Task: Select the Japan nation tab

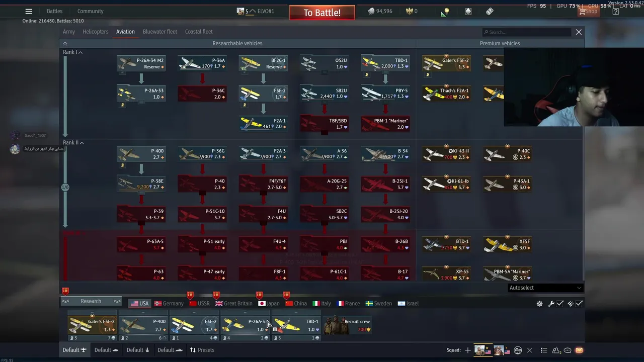Action: point(269,303)
